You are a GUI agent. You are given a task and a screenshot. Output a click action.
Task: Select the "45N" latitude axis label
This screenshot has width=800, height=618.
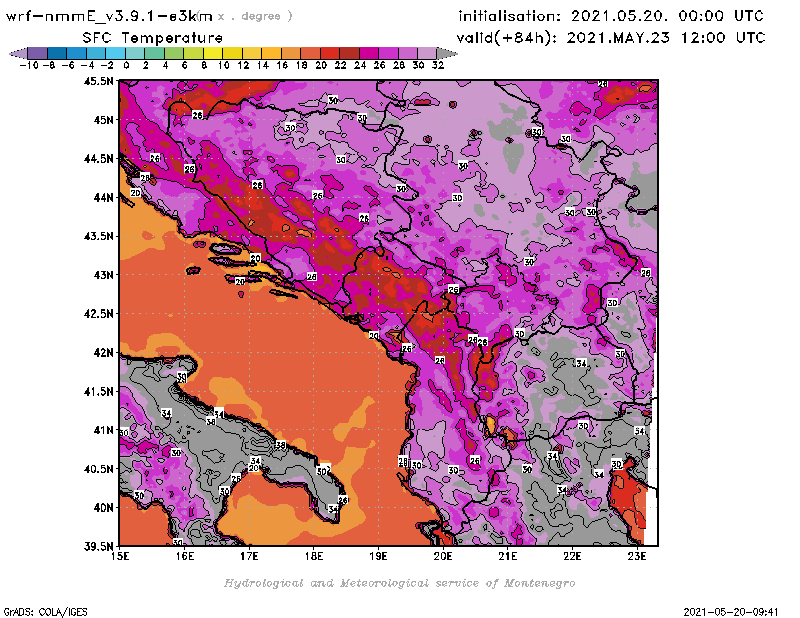coord(104,120)
